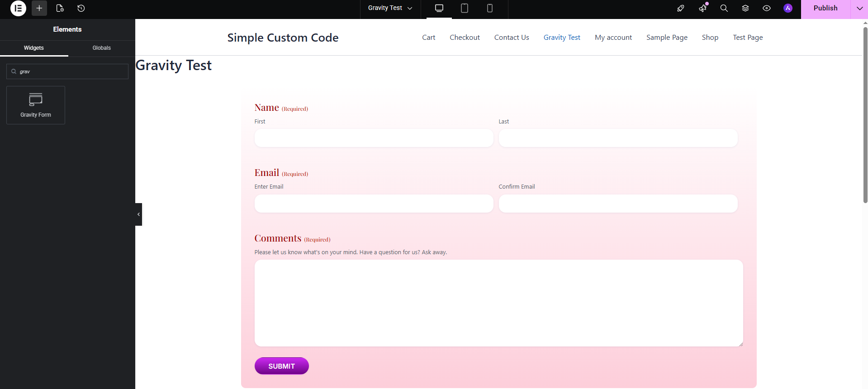Switch to Tablet responsive view
The image size is (868, 389).
click(x=464, y=8)
